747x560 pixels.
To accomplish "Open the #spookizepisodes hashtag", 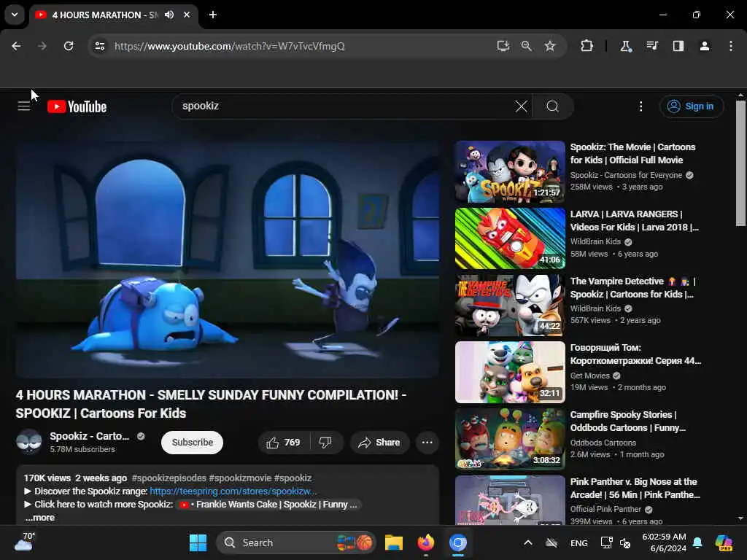I will click(x=169, y=478).
